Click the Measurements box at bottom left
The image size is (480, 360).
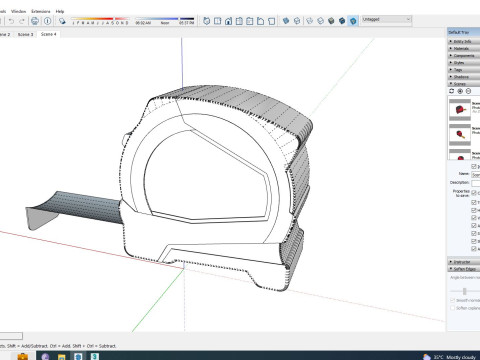11,336
